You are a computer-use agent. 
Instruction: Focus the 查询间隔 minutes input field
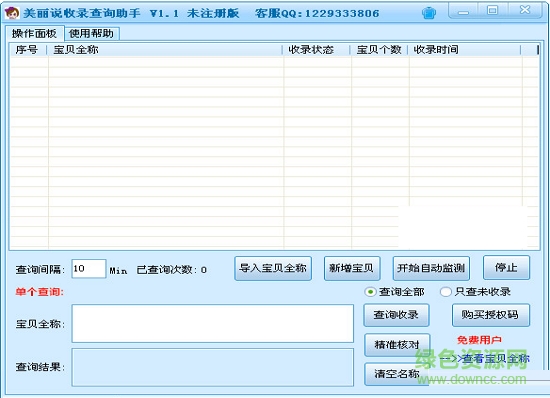88,269
